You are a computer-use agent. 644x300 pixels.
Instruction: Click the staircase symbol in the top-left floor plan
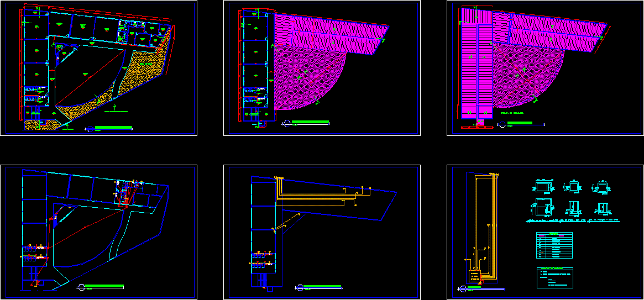pyautogui.click(x=34, y=113)
